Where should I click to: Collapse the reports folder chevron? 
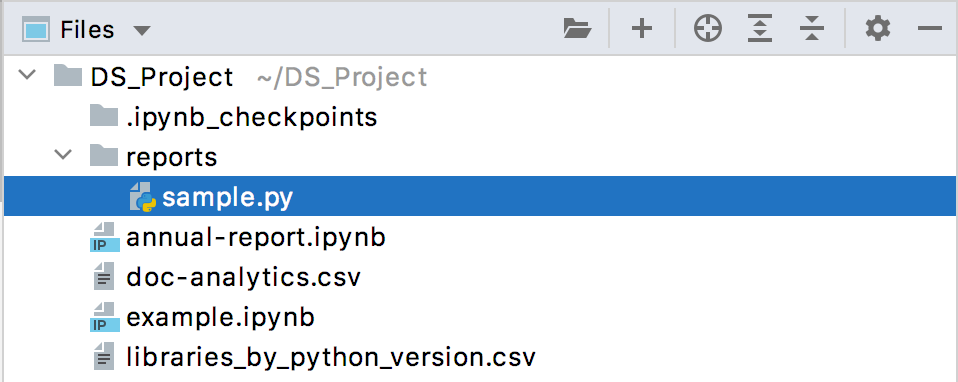(x=63, y=156)
